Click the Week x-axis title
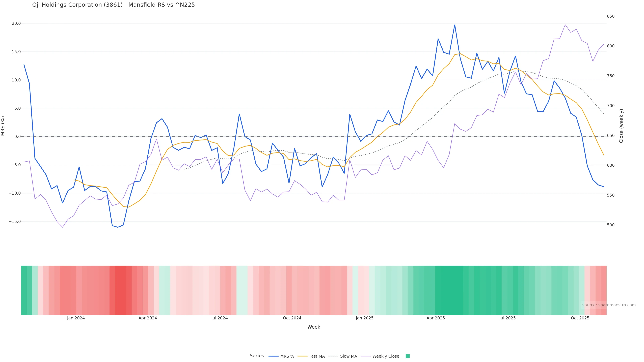 [x=314, y=327]
